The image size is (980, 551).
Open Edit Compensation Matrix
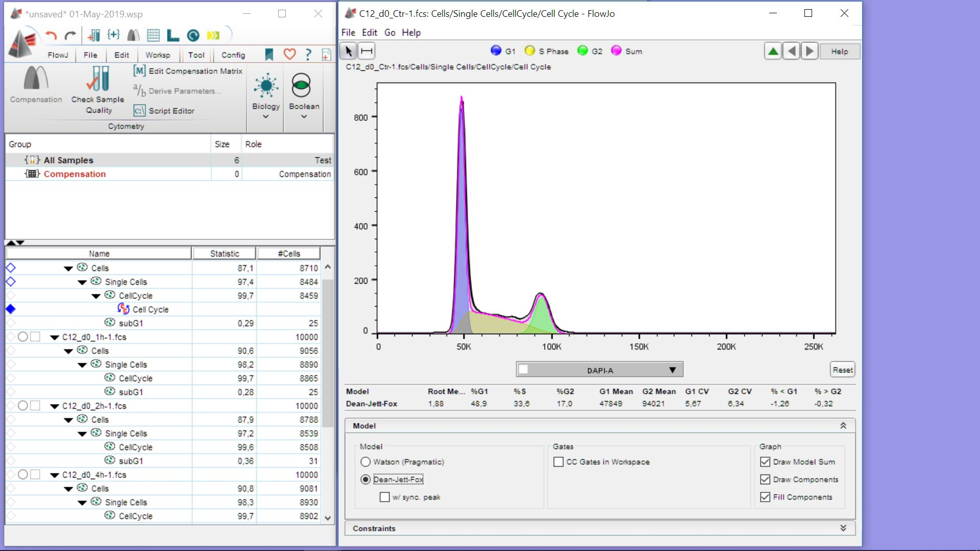[x=188, y=71]
